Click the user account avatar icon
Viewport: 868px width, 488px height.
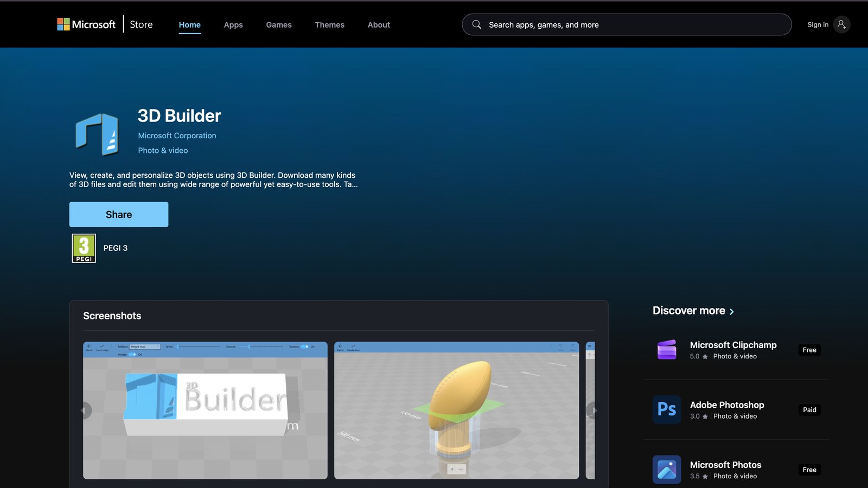[841, 24]
